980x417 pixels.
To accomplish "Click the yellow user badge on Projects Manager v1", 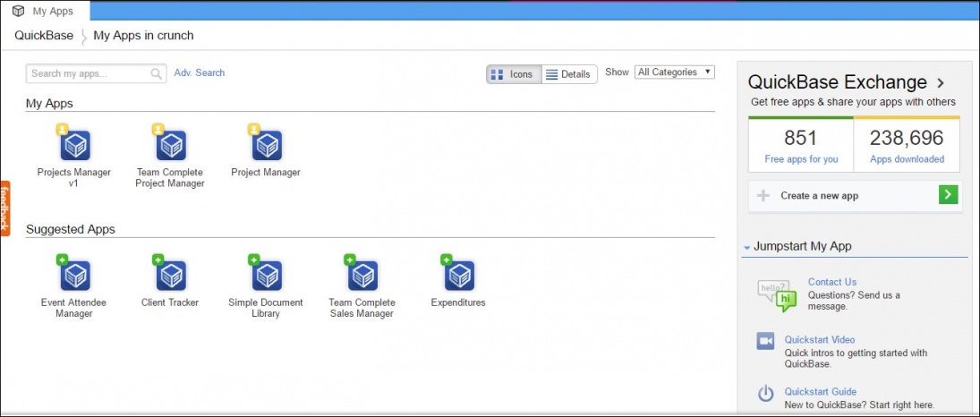I will 62,130.
